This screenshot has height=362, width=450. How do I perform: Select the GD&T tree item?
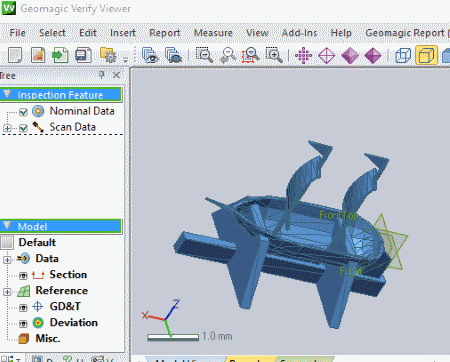(65, 306)
